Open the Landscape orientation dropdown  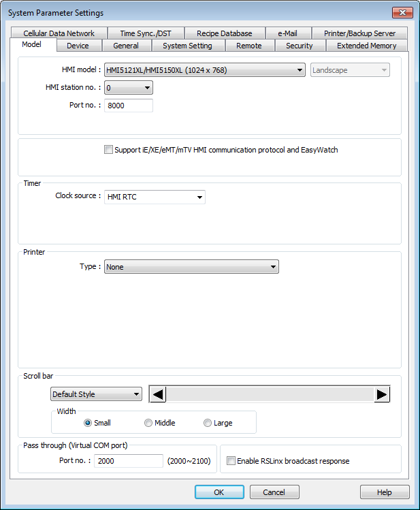[x=350, y=70]
